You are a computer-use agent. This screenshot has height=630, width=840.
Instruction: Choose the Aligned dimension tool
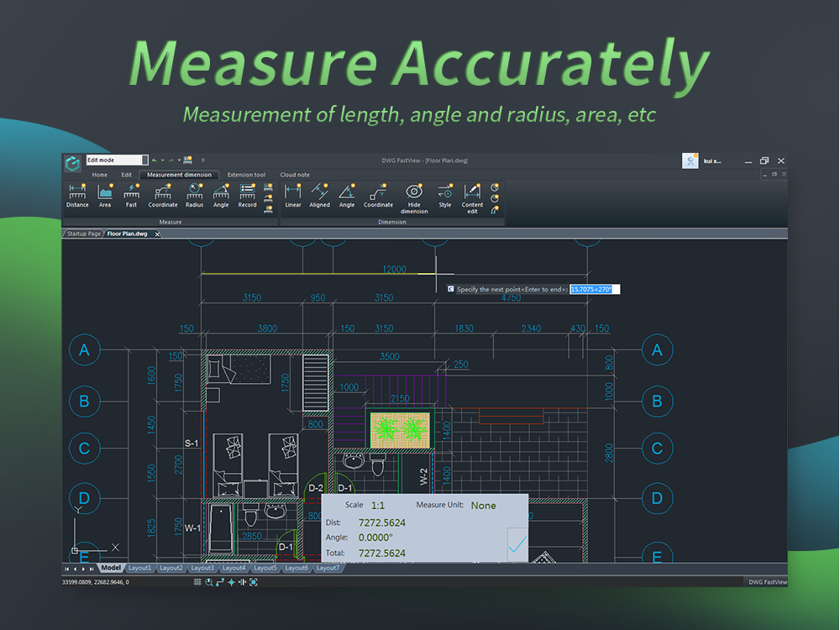319,195
